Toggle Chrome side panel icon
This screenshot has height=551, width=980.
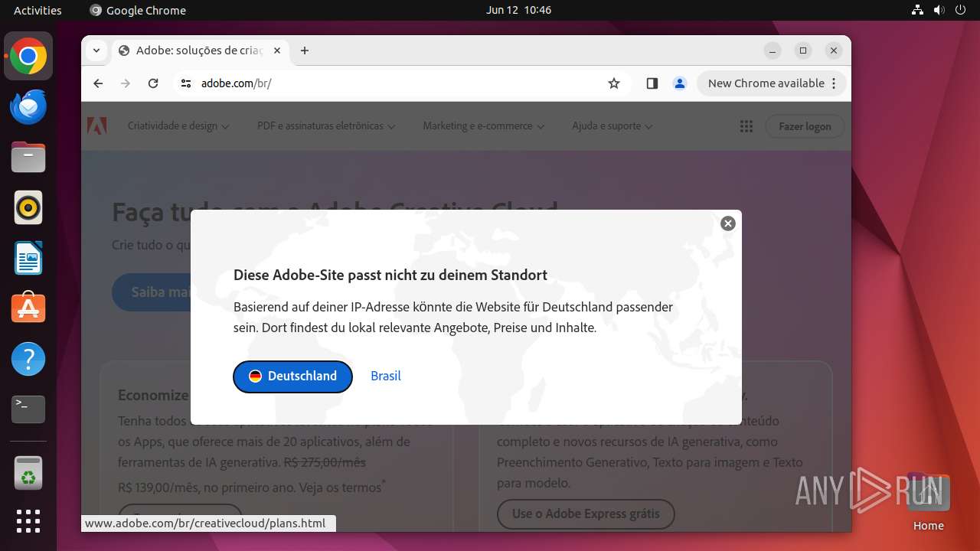point(652,83)
